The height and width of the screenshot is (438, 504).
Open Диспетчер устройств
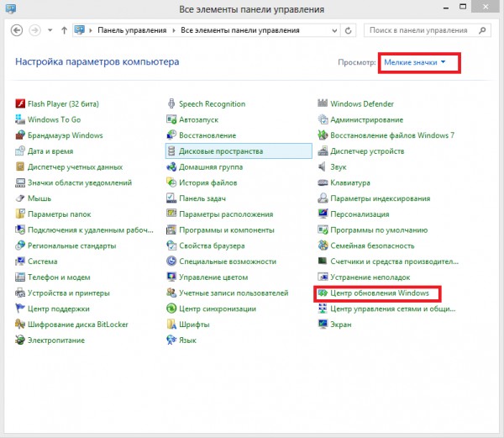point(361,151)
